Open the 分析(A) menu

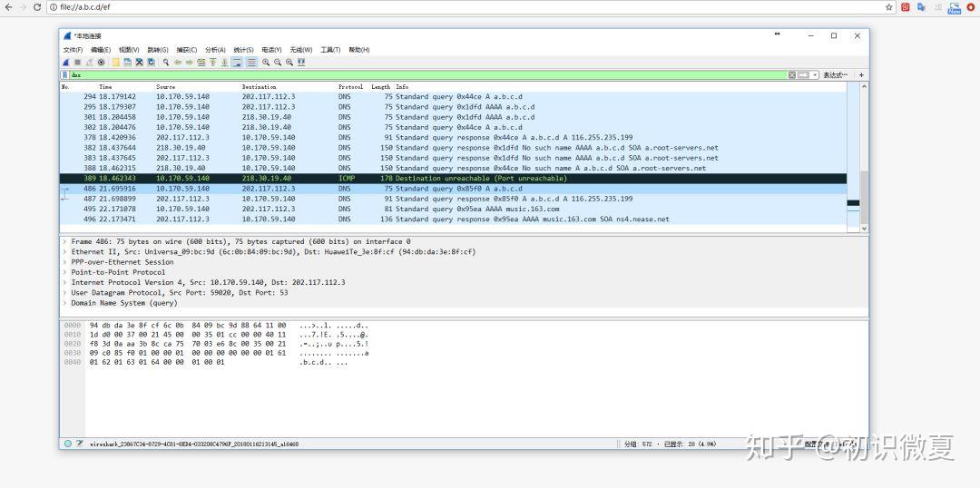click(215, 50)
